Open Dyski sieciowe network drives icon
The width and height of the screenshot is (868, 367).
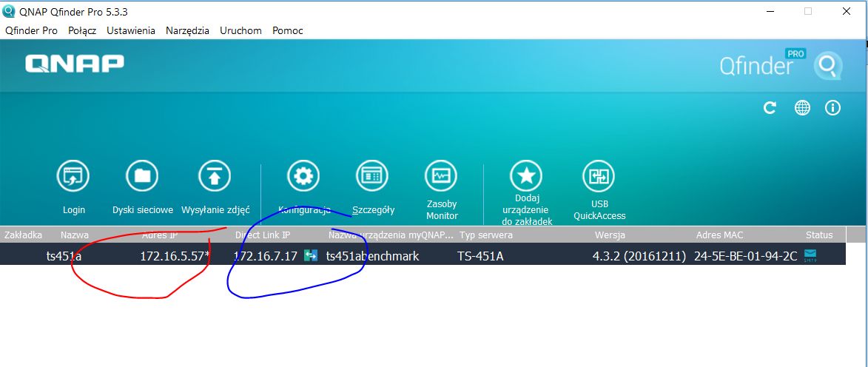pyautogui.click(x=142, y=176)
